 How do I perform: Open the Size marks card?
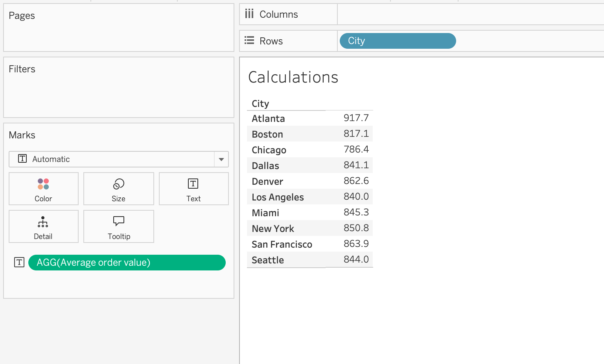point(118,189)
